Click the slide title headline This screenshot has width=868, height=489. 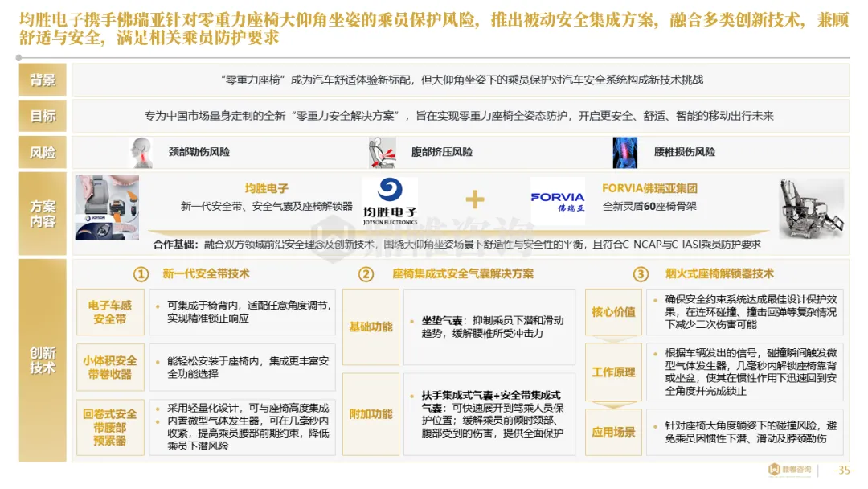coord(434,29)
